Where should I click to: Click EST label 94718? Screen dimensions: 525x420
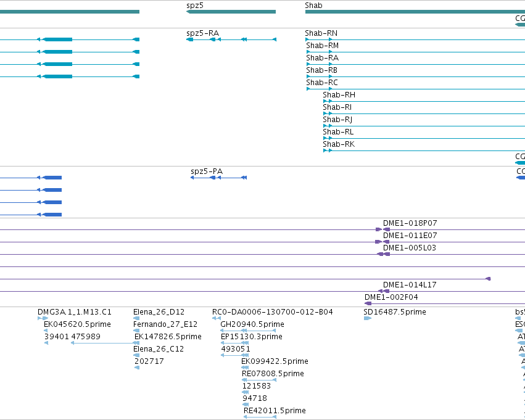tap(255, 398)
